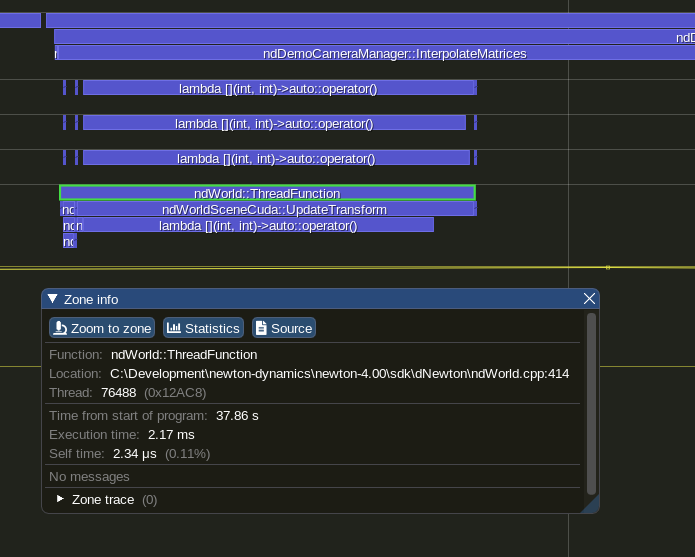
Task: Click the thread ID 76488 value
Action: click(x=118, y=393)
